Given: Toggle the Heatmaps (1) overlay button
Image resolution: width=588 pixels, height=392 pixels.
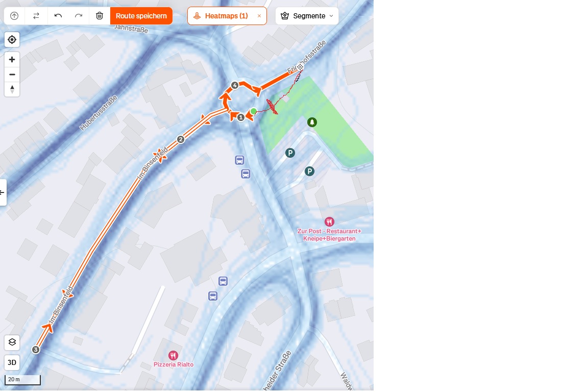Looking at the screenshot, I should 221,16.
